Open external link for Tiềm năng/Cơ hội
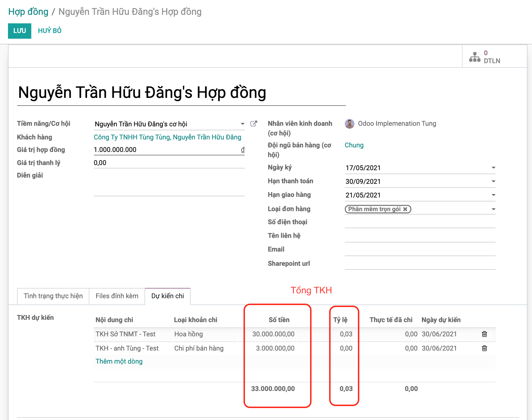 (x=253, y=124)
